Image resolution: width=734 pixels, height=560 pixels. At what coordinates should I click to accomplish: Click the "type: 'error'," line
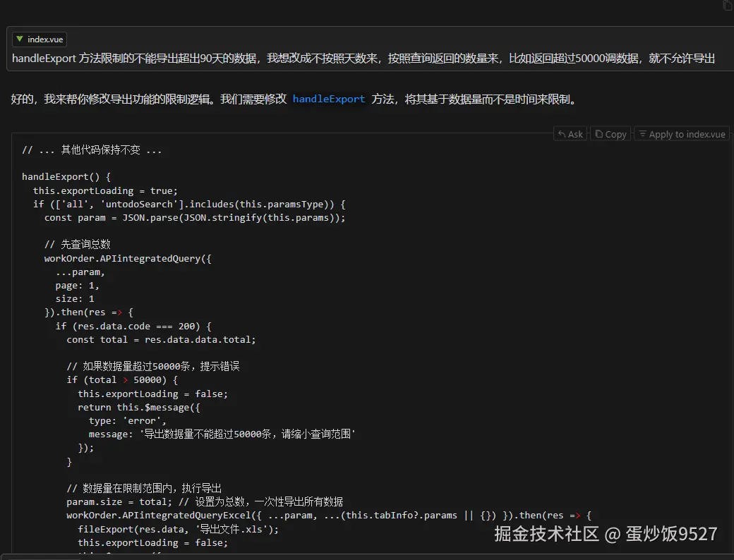pos(127,420)
